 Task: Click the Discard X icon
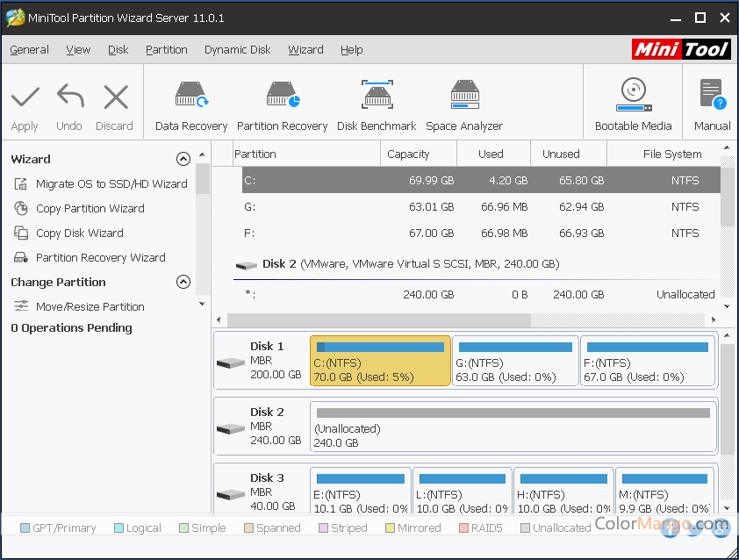116,97
